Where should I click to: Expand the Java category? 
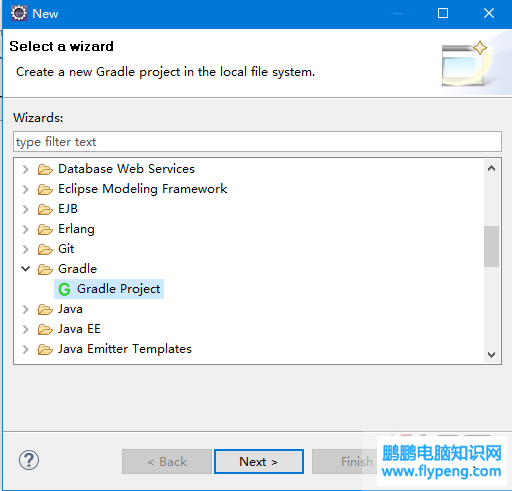pyautogui.click(x=26, y=309)
